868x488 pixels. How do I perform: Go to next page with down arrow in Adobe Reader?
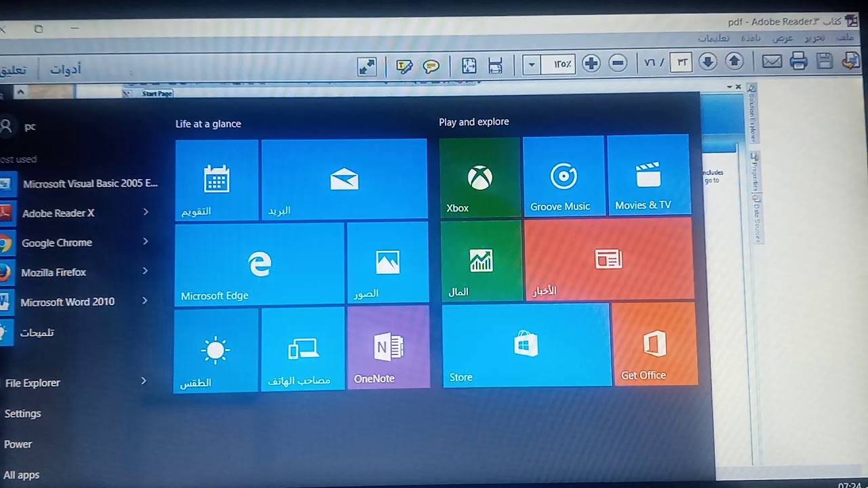point(707,62)
